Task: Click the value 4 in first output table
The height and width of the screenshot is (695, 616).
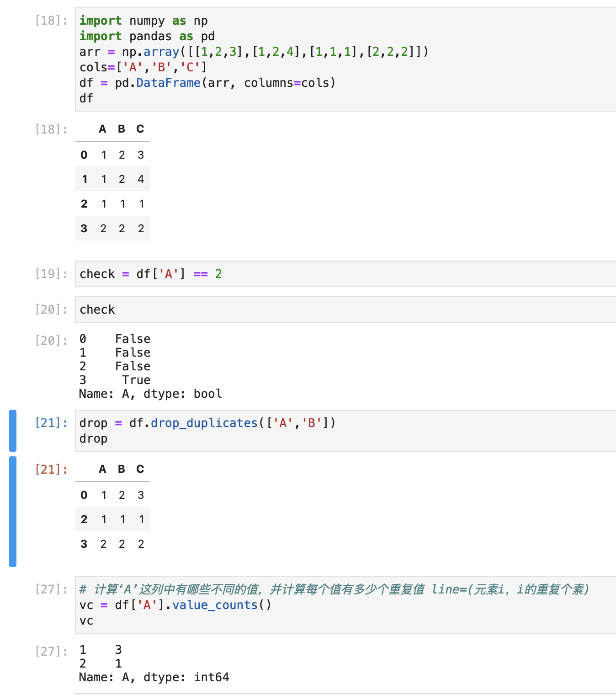Action: 141,179
